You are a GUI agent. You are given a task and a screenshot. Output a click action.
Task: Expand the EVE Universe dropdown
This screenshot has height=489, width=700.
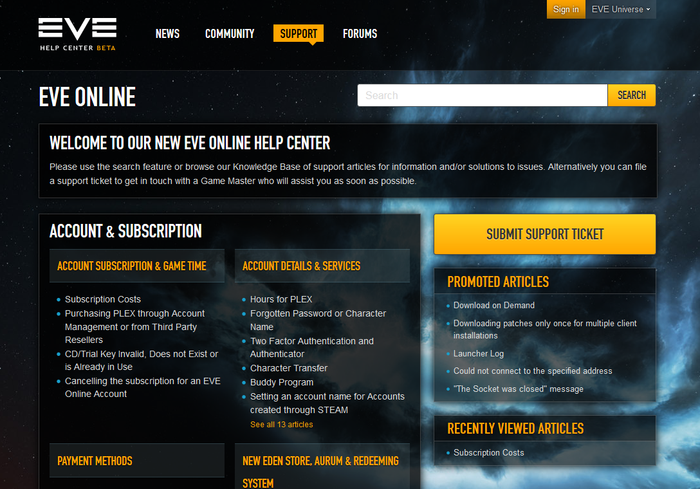pos(621,9)
